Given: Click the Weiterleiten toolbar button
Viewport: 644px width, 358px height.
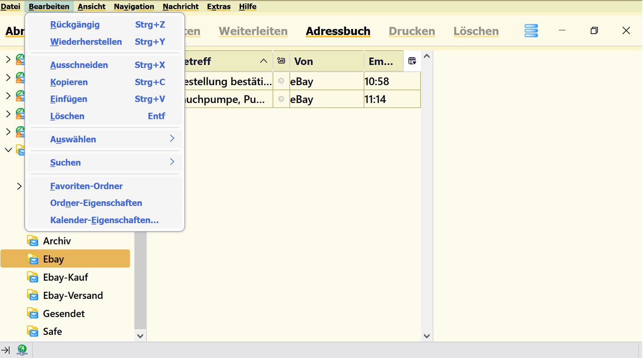Looking at the screenshot, I should (253, 31).
